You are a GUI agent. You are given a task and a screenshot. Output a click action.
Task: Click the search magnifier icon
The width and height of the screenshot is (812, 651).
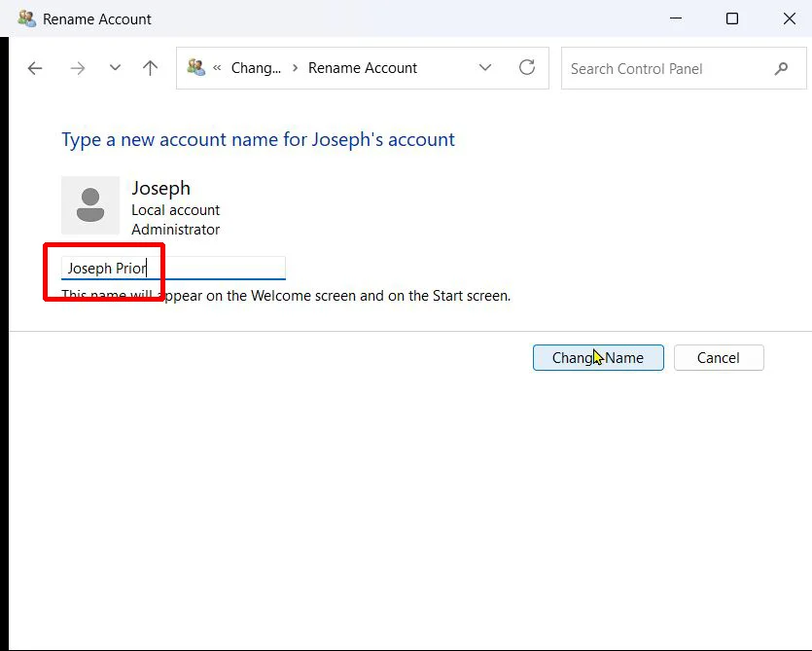pyautogui.click(x=781, y=68)
